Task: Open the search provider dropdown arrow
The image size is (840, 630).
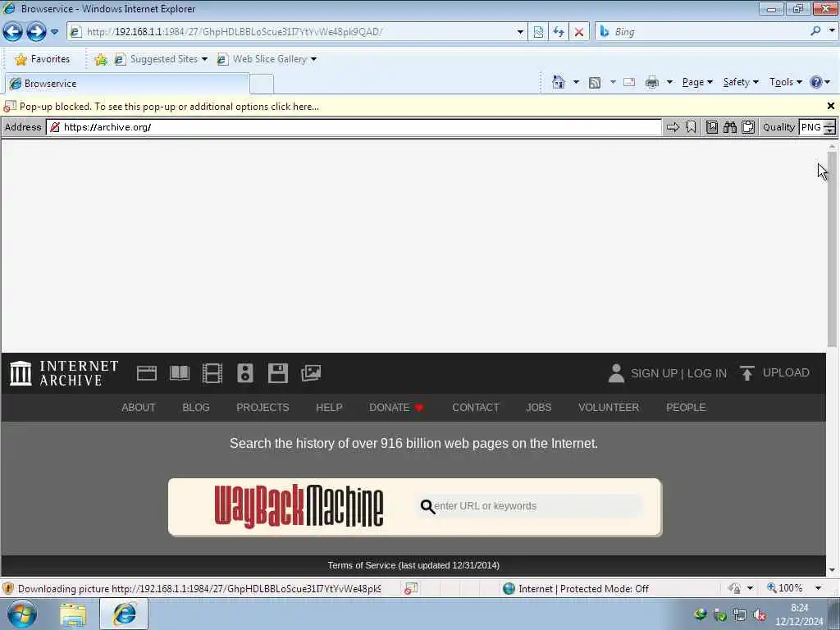Action: point(832,31)
